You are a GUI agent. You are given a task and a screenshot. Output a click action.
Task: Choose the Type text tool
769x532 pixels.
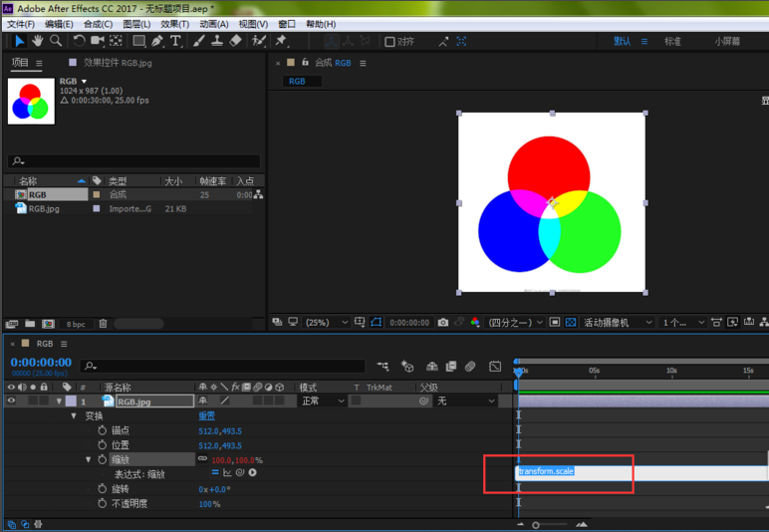coord(176,41)
